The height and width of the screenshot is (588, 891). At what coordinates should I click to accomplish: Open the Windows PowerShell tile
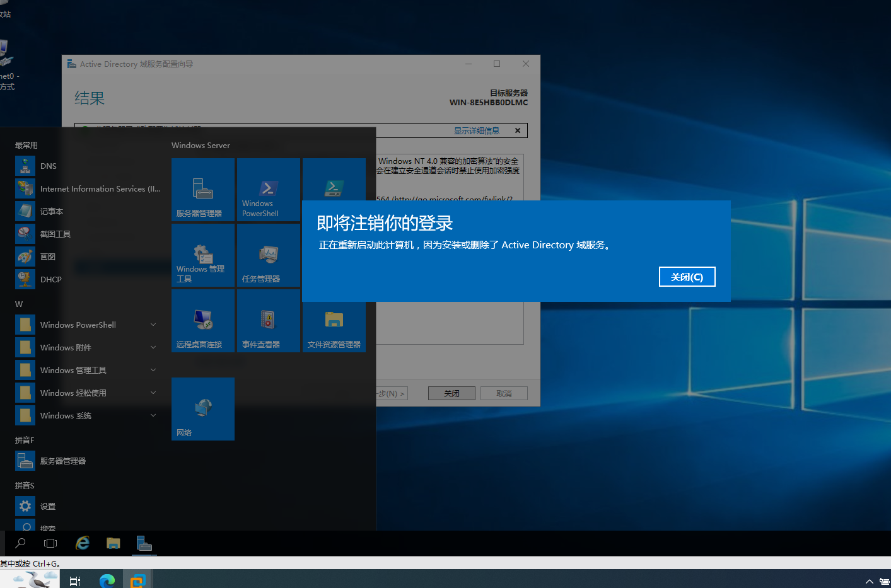pos(269,190)
